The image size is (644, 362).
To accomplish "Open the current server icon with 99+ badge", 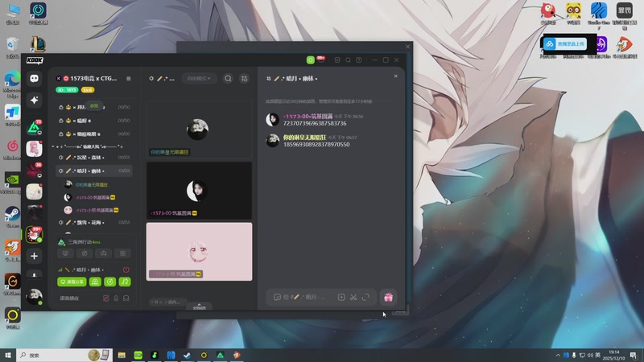I will 34,234.
